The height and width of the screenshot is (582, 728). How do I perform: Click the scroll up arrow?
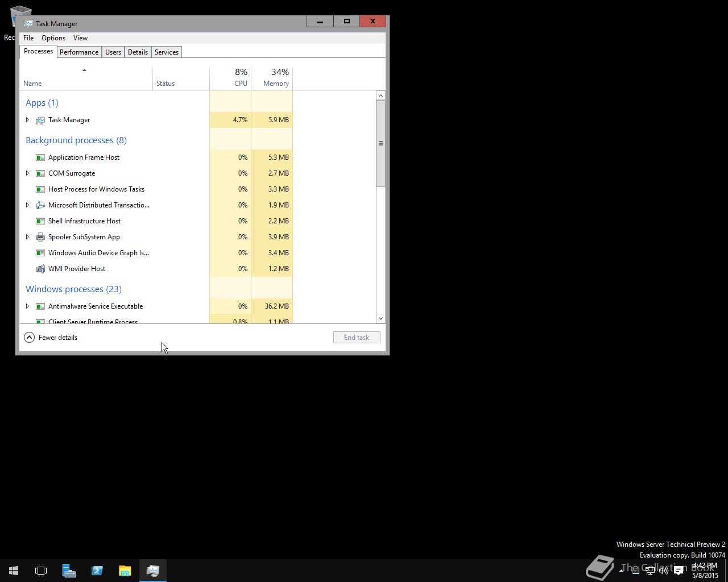click(380, 95)
